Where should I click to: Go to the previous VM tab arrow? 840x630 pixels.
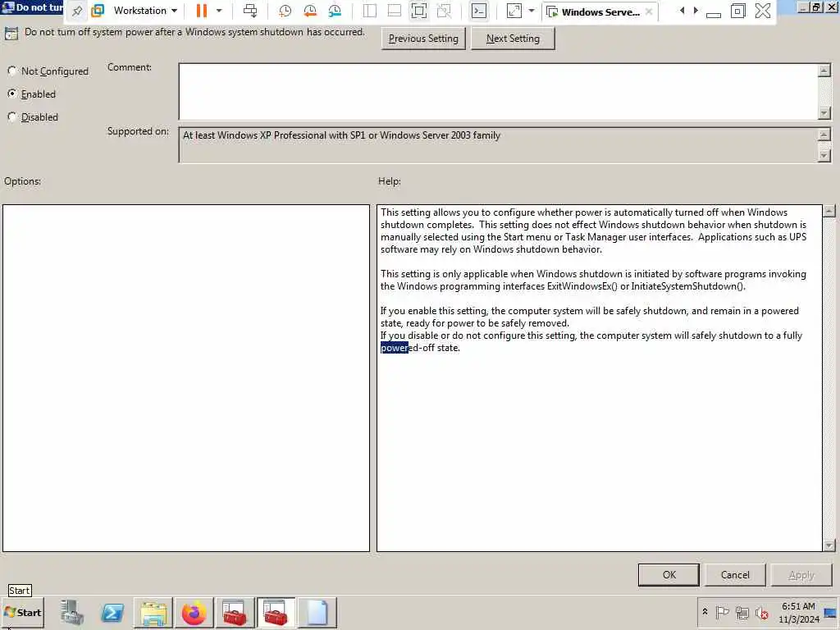coord(682,11)
